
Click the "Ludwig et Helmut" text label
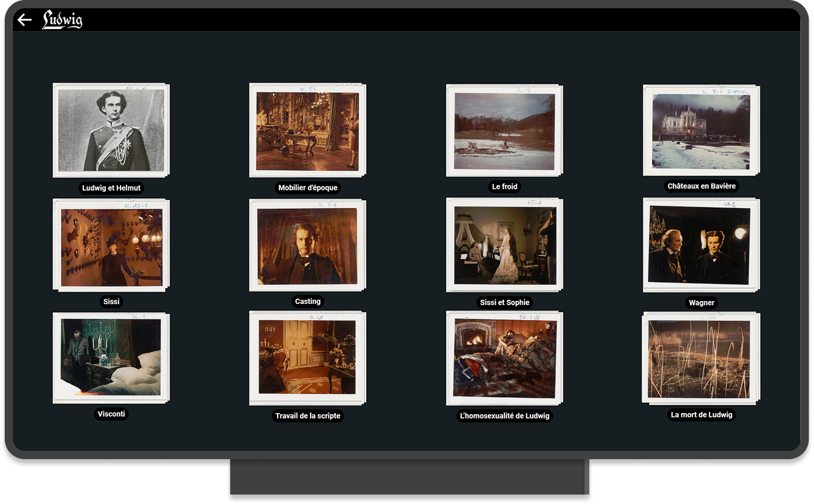pyautogui.click(x=111, y=188)
